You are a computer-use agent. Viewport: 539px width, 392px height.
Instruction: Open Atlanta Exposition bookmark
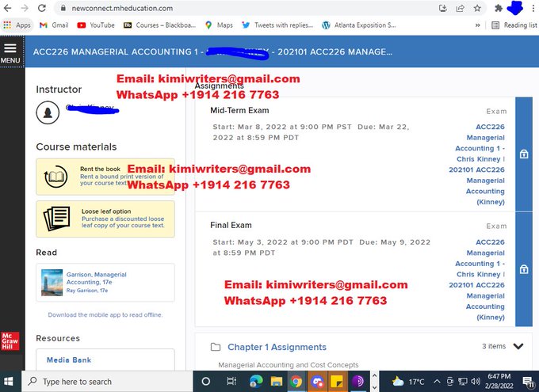(359, 25)
